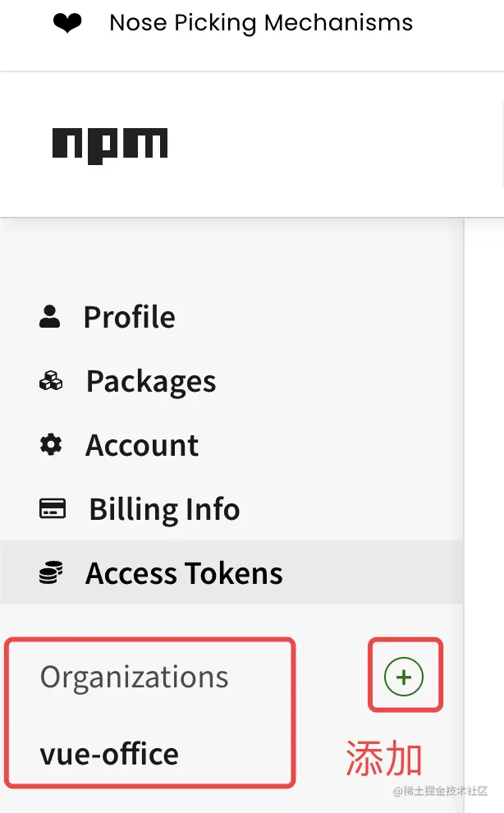
Task: Click the Billing Info credit card icon
Action: point(52,509)
